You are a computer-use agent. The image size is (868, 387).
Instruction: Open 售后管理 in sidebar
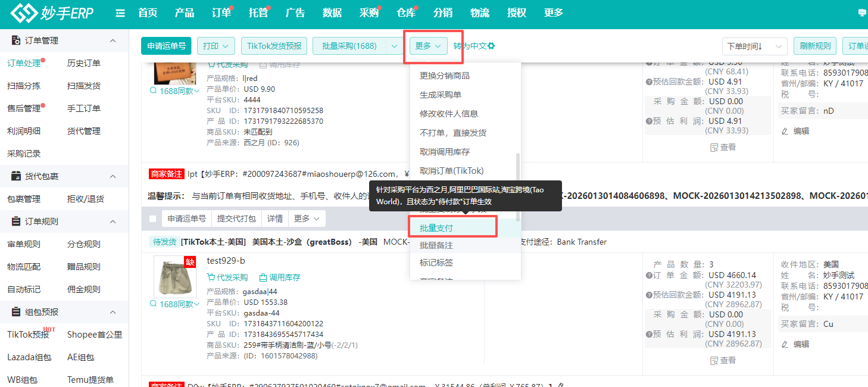tap(24, 108)
